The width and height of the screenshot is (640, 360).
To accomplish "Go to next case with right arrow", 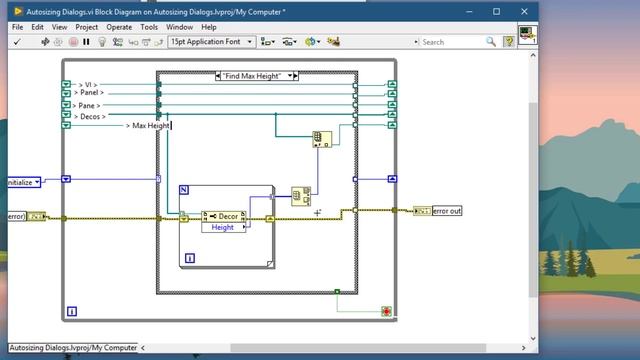I will (x=296, y=76).
